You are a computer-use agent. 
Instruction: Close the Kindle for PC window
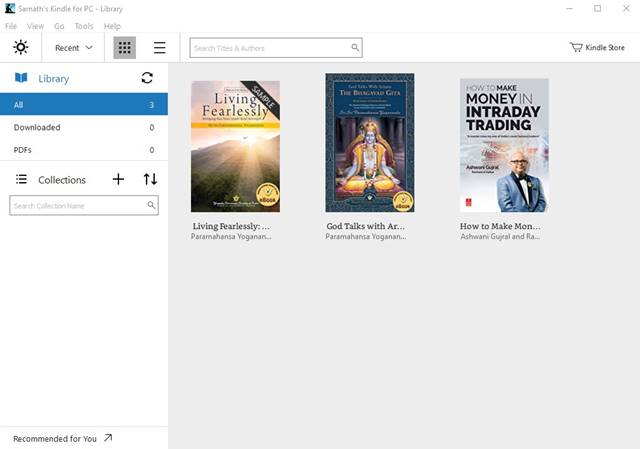626,8
